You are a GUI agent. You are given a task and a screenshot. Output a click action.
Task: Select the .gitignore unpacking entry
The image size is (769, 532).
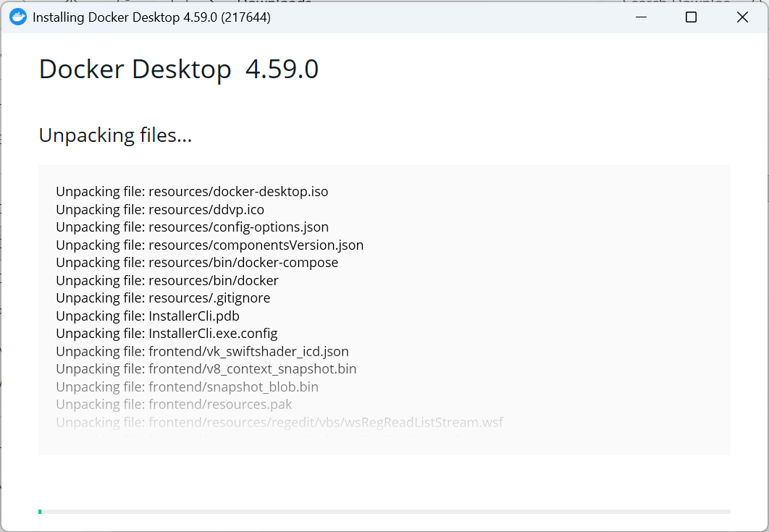(163, 297)
